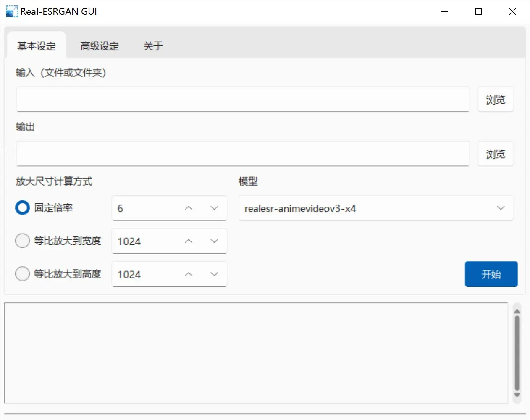Click the log output text area

(x=256, y=353)
